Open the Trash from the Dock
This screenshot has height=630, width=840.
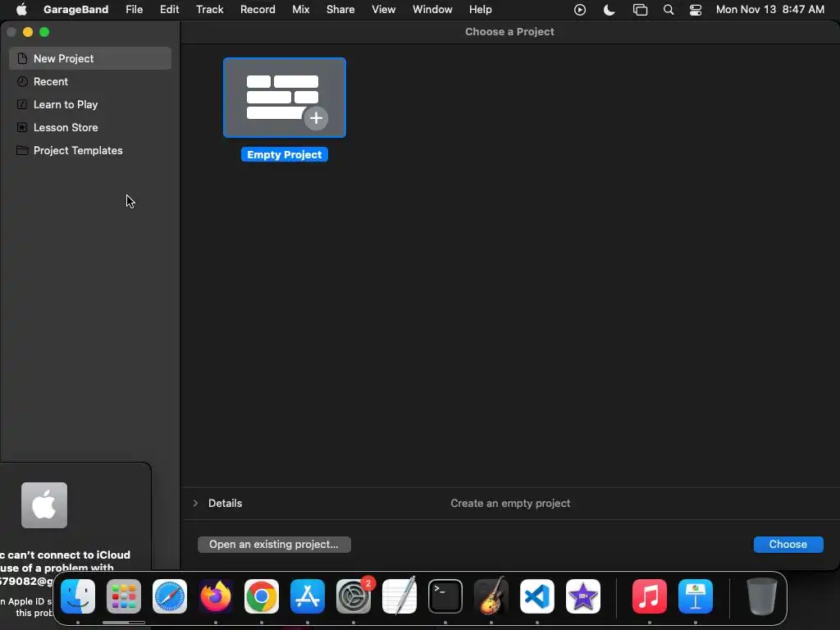[x=762, y=596]
